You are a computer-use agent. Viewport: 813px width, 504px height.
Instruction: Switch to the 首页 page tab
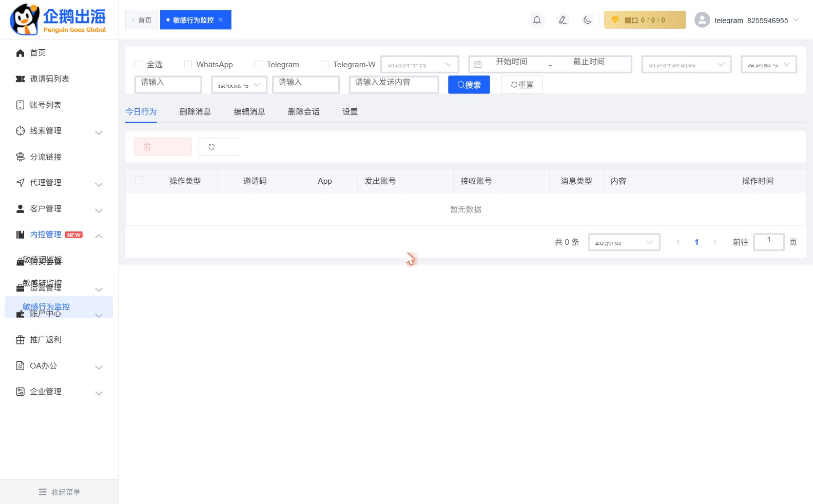coord(142,20)
